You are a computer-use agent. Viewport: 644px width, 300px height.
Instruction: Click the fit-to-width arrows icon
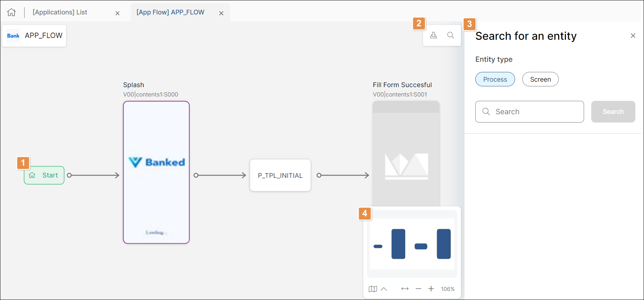[405, 289]
